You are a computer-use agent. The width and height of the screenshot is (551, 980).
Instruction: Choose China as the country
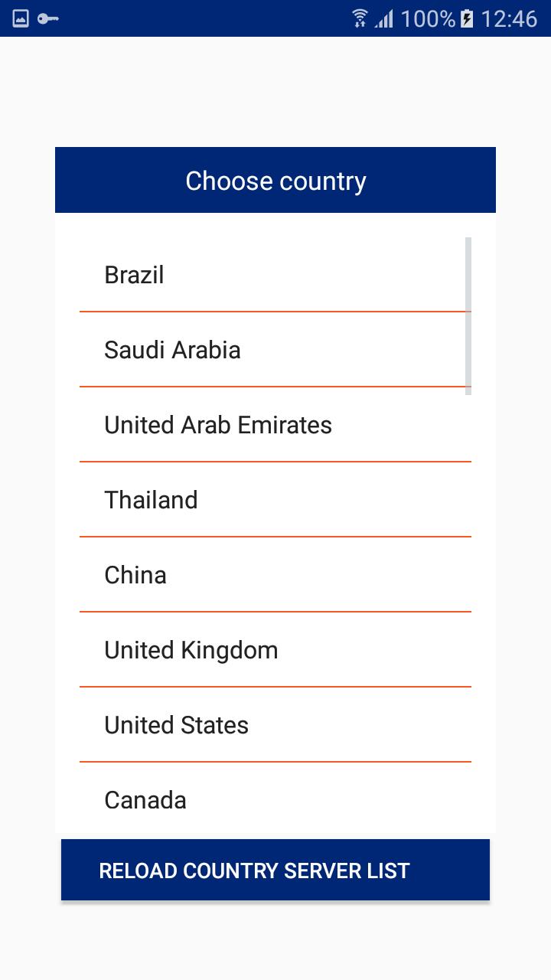click(275, 575)
